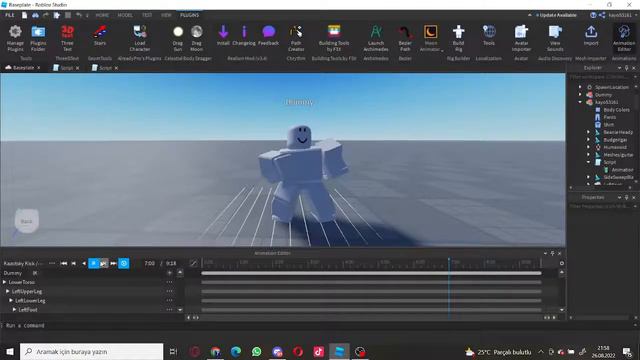Open the Bezier Path plugin
The height and width of the screenshot is (360, 640).
coord(405,38)
